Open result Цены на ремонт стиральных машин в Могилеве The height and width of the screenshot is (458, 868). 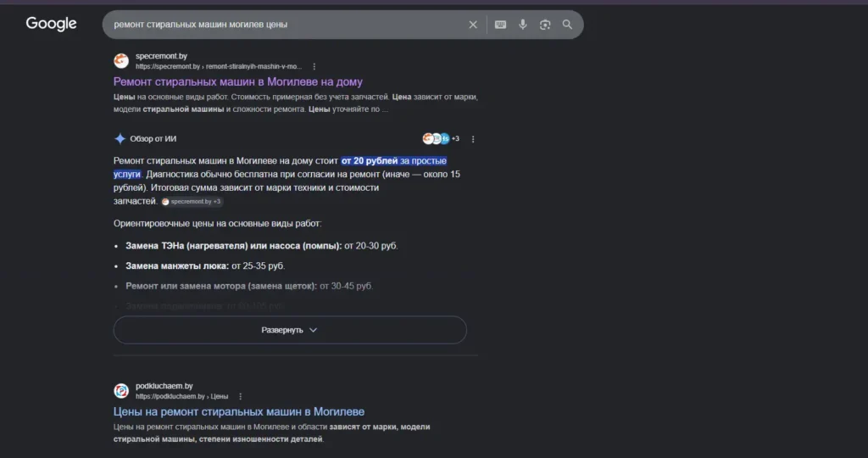click(x=238, y=411)
